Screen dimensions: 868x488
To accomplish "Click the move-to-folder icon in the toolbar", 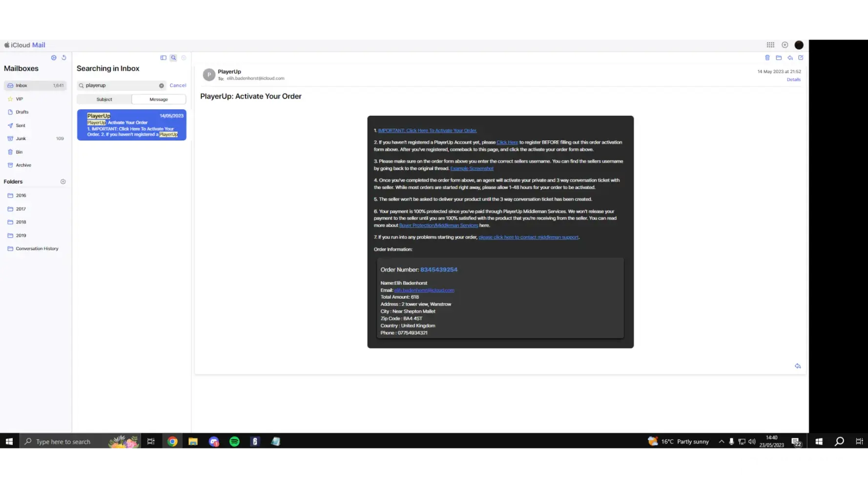I will click(779, 58).
